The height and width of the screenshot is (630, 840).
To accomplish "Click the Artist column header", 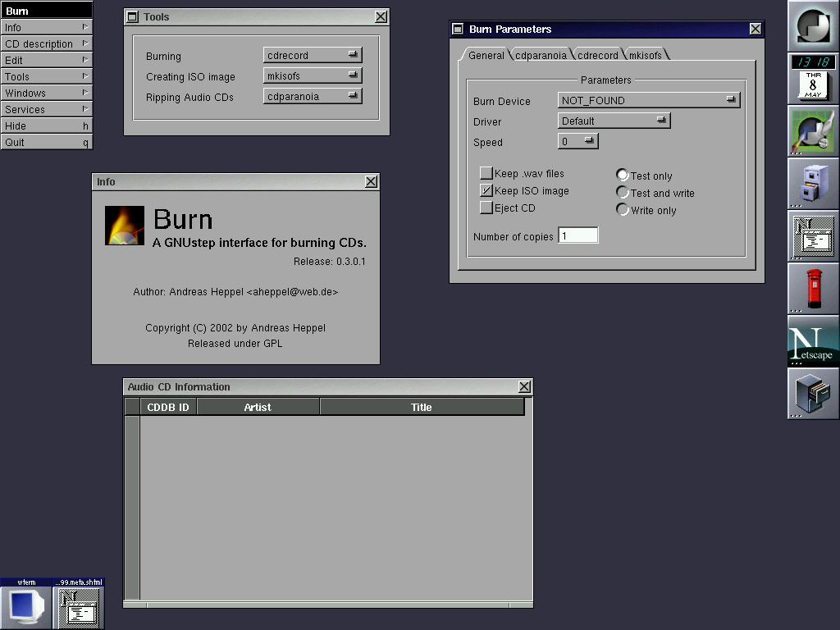I will point(258,407).
